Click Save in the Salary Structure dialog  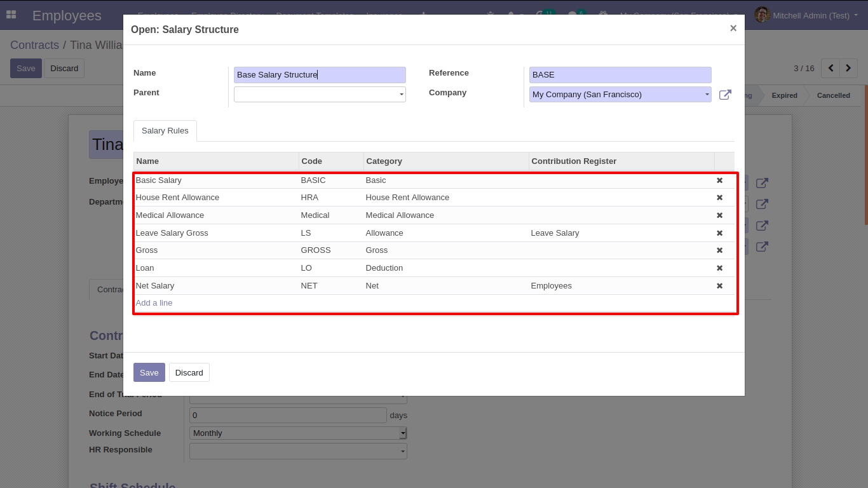point(149,372)
